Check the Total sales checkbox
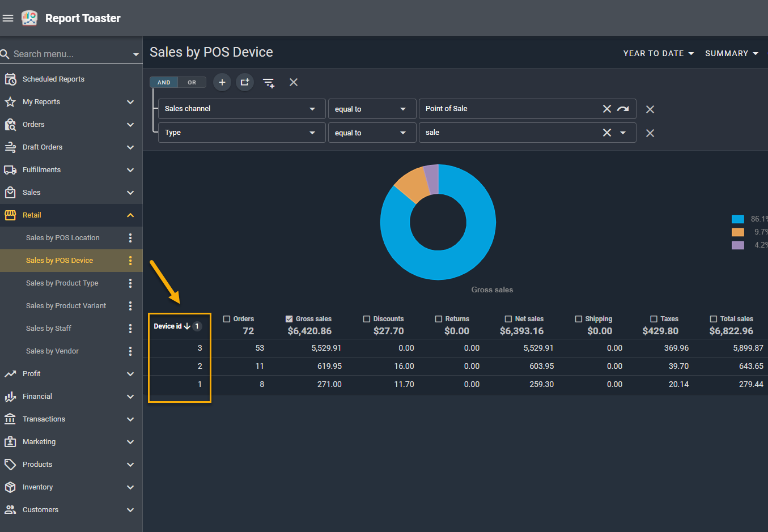This screenshot has width=768, height=532. (714, 319)
